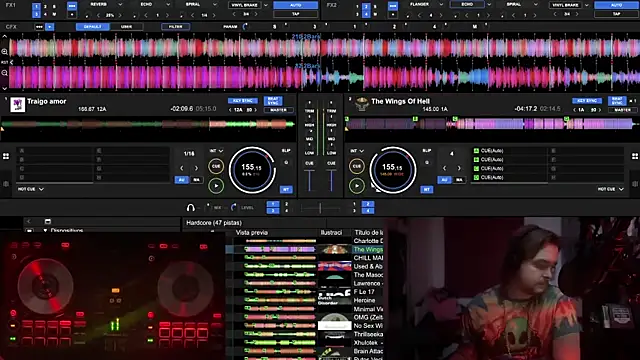
Task: Click the FILTER button in CFX row
Action: 176,27
